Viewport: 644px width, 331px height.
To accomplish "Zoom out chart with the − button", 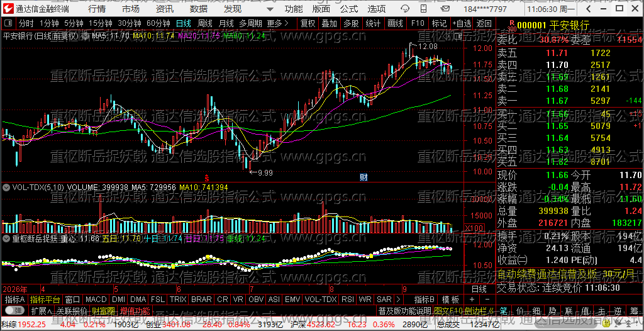I will click(487, 300).
